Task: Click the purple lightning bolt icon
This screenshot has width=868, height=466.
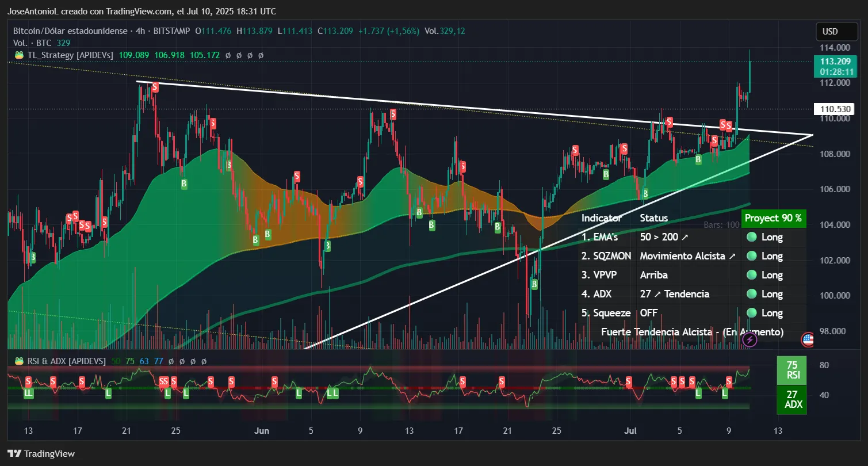Action: pos(749,340)
